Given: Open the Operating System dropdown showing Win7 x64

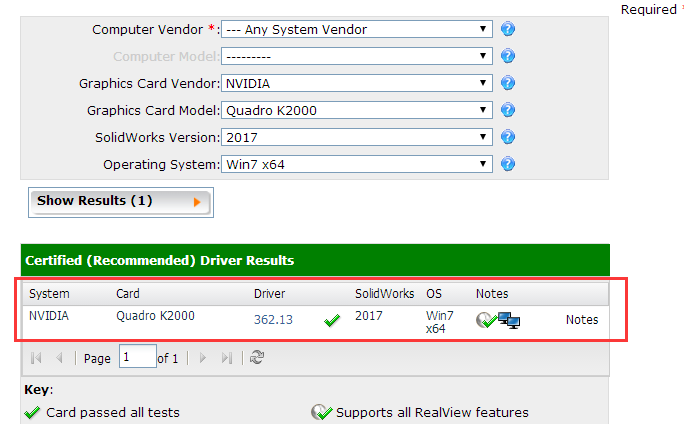Looking at the screenshot, I should (357, 164).
